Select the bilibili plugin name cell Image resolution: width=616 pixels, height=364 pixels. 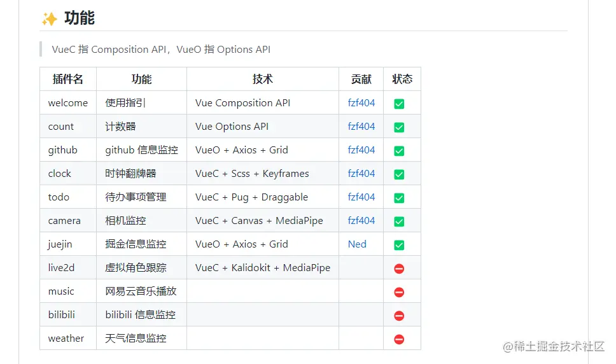coord(68,315)
